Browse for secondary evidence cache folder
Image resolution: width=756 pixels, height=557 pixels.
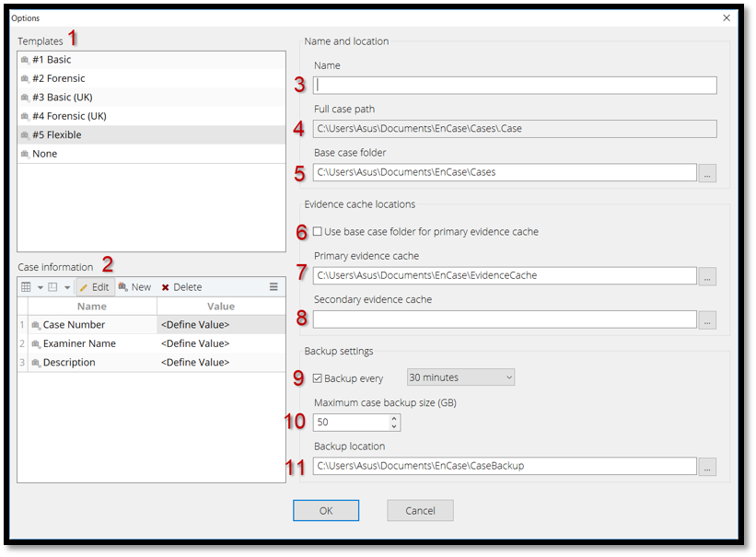pyautogui.click(x=707, y=320)
